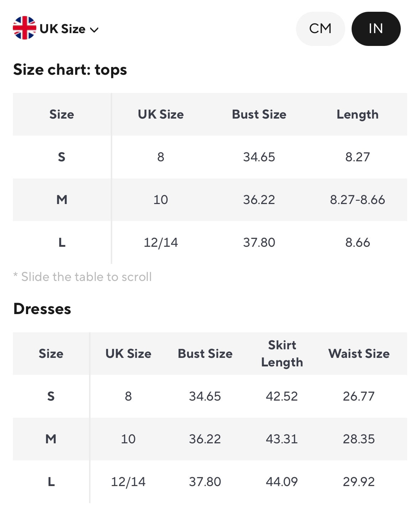Click the 44.09 skirt length value
The height and width of the screenshot is (506, 420).
282,482
